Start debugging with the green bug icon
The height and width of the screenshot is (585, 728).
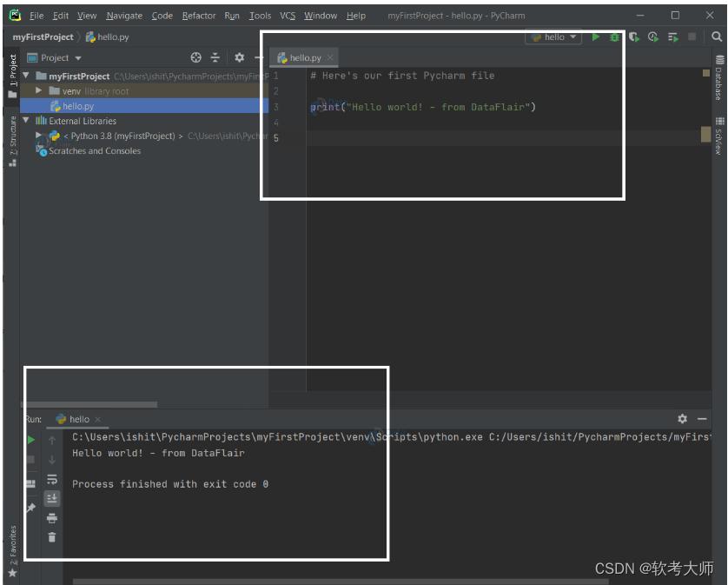point(615,37)
